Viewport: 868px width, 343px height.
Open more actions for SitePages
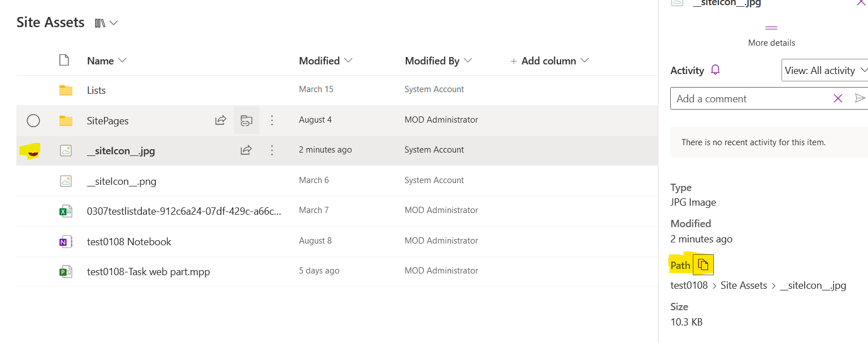(x=272, y=120)
